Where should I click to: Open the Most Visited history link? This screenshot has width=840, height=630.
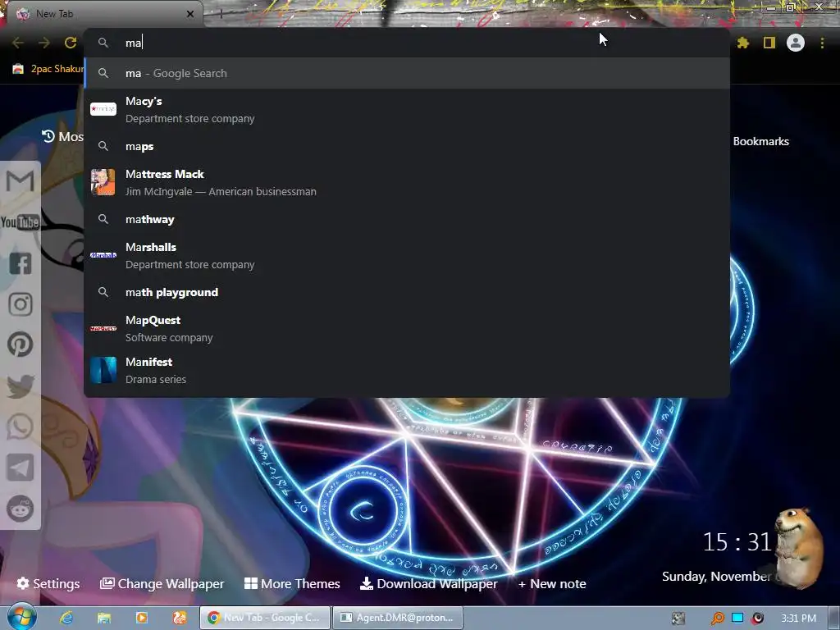pyautogui.click(x=62, y=137)
